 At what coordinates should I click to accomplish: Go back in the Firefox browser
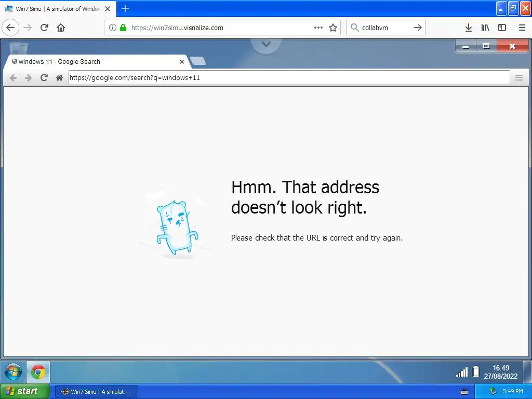point(10,28)
